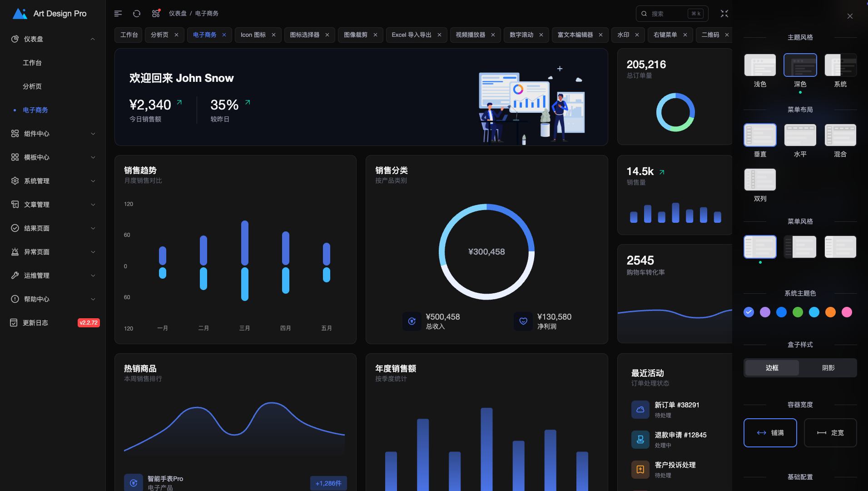Viewport: 868px width, 491px height.
Task: Collapse the sidebar menu via hamburger icon
Action: 118,14
